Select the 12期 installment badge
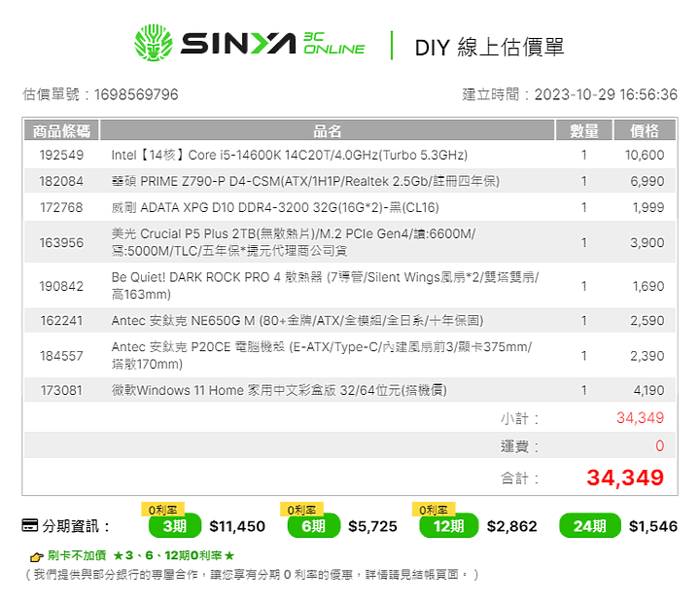Screen dimensions: 700x603 (448, 526)
